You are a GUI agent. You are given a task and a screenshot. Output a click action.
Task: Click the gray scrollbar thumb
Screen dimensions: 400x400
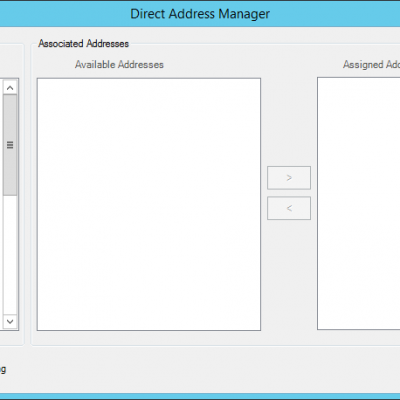point(10,145)
